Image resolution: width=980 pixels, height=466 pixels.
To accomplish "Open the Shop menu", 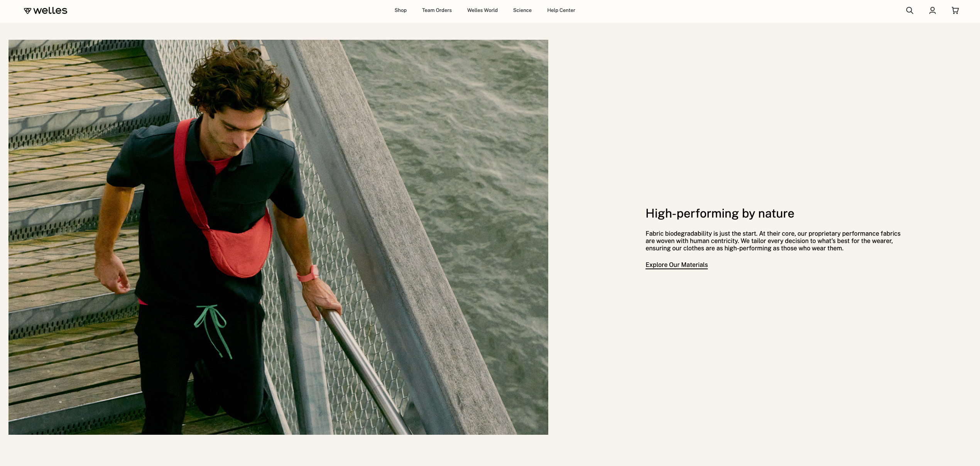I will pos(400,10).
